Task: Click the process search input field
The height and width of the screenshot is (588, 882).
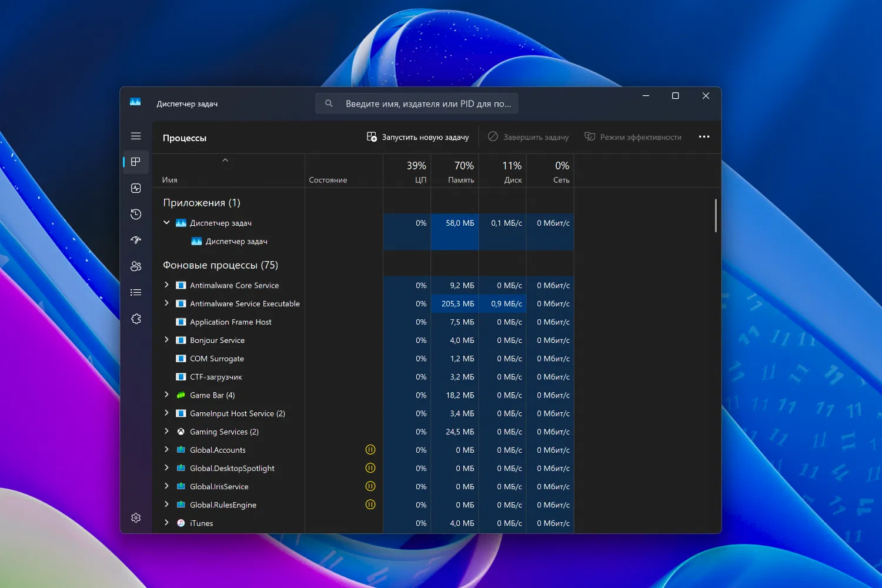Action: (417, 103)
